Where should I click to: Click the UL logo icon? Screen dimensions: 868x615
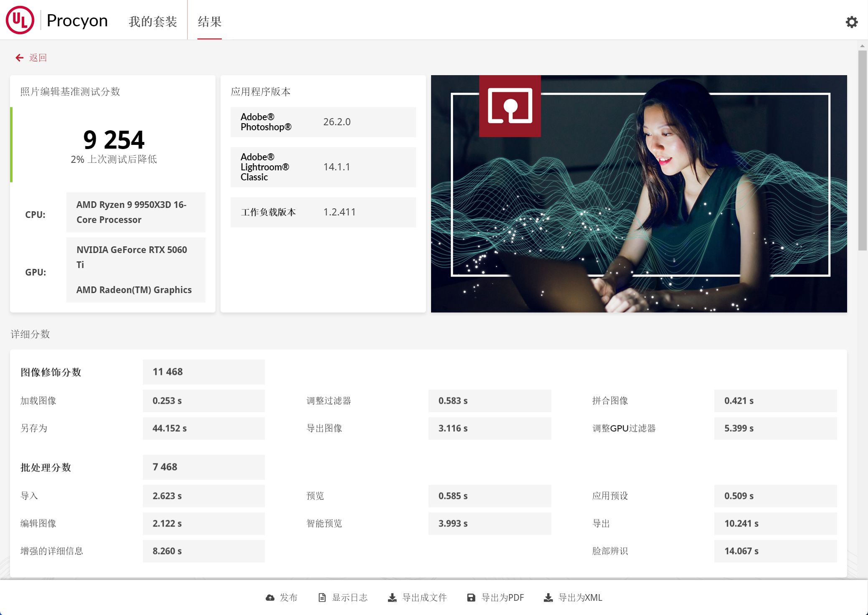click(x=20, y=20)
